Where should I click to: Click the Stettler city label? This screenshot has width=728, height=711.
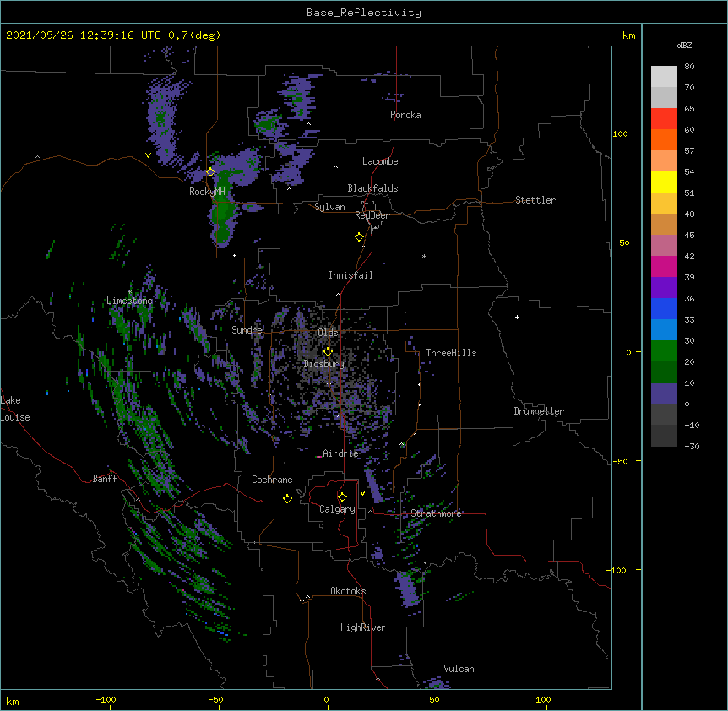click(x=535, y=200)
